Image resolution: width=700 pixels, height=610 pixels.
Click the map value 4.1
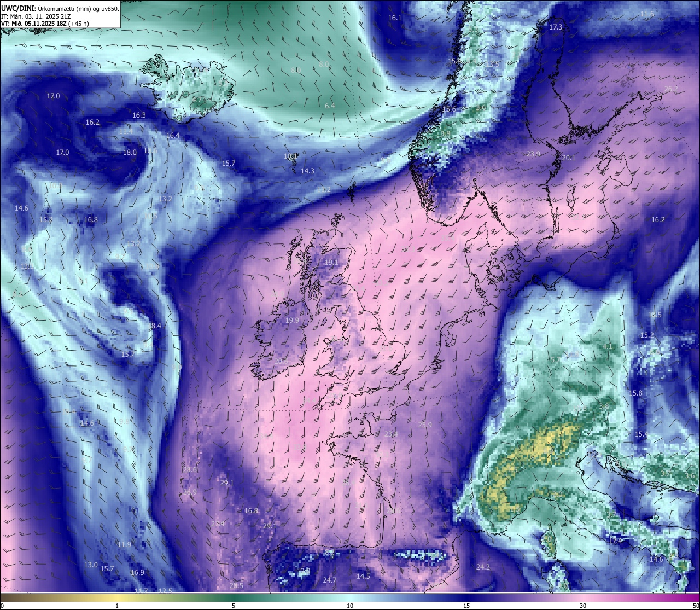(x=608, y=347)
